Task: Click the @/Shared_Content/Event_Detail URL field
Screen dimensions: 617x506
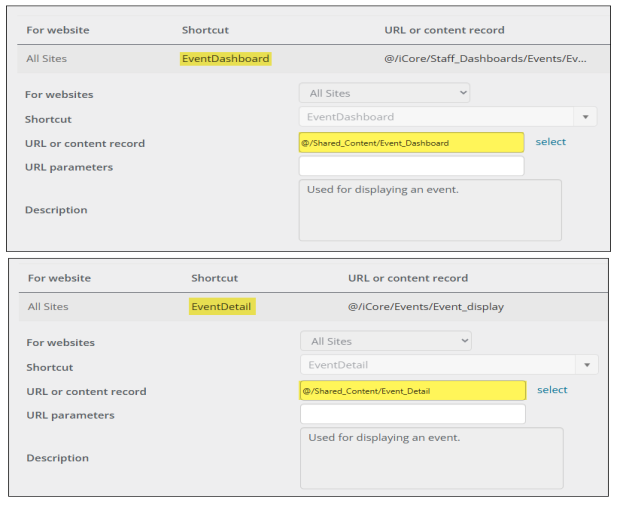Action: [412, 391]
